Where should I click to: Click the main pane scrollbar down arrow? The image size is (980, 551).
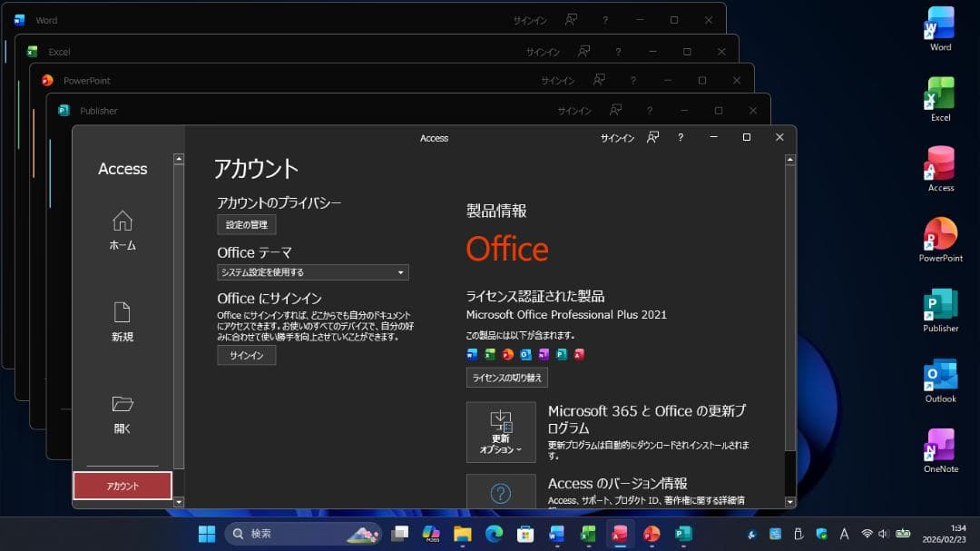click(790, 502)
